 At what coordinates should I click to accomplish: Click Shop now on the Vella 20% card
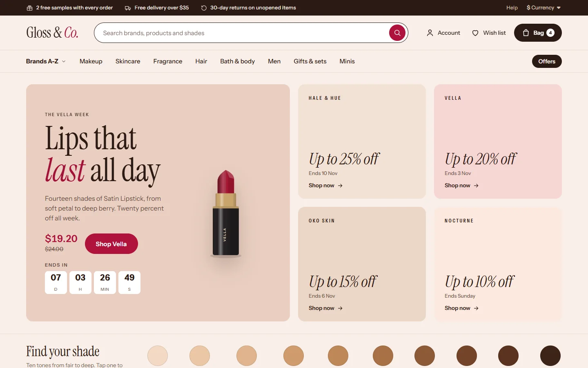[461, 186]
